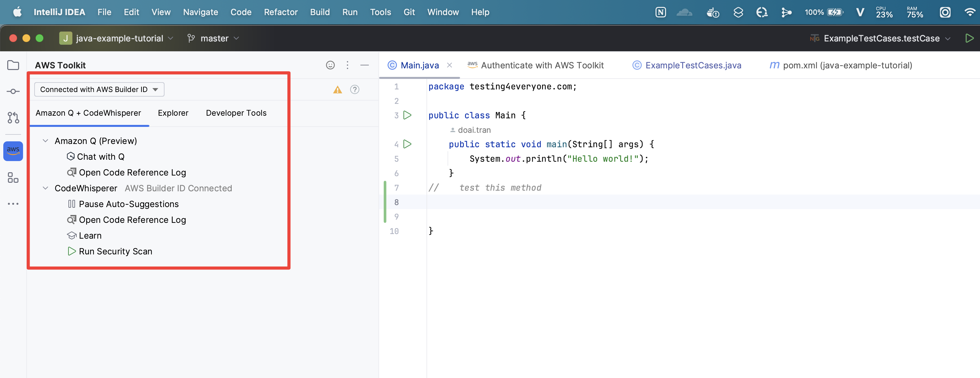Open the master branch dropdown
Viewport: 980px width, 378px height.
[x=213, y=38]
